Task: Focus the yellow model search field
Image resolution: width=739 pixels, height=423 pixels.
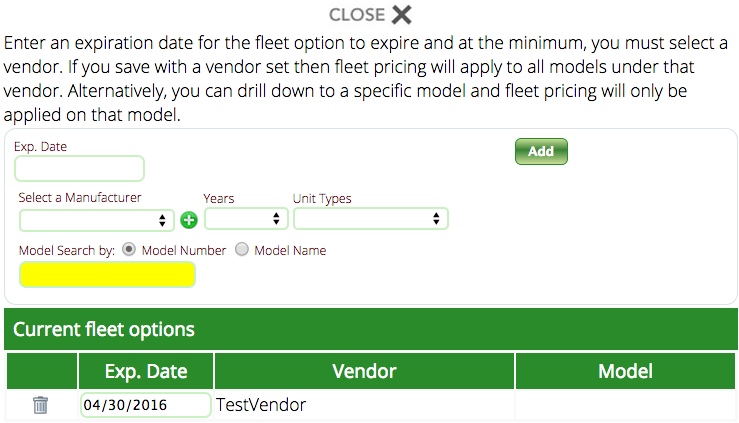Action: click(107, 274)
